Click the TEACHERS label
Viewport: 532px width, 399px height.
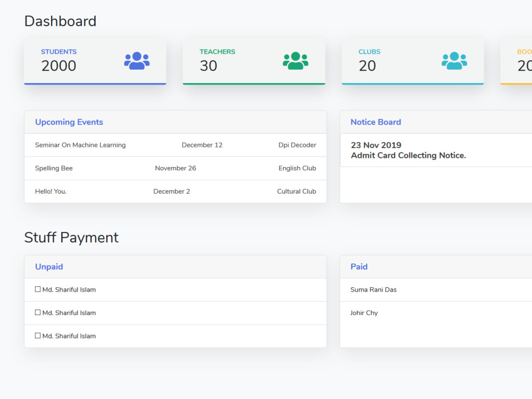click(x=217, y=52)
